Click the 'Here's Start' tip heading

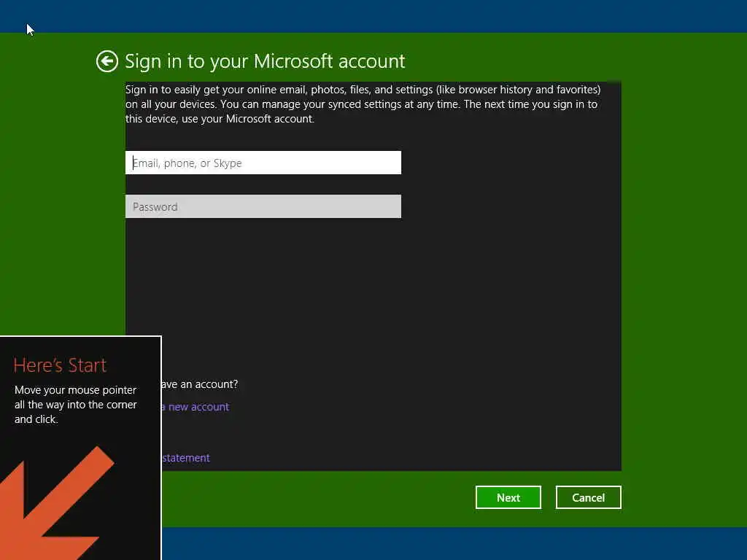point(60,365)
